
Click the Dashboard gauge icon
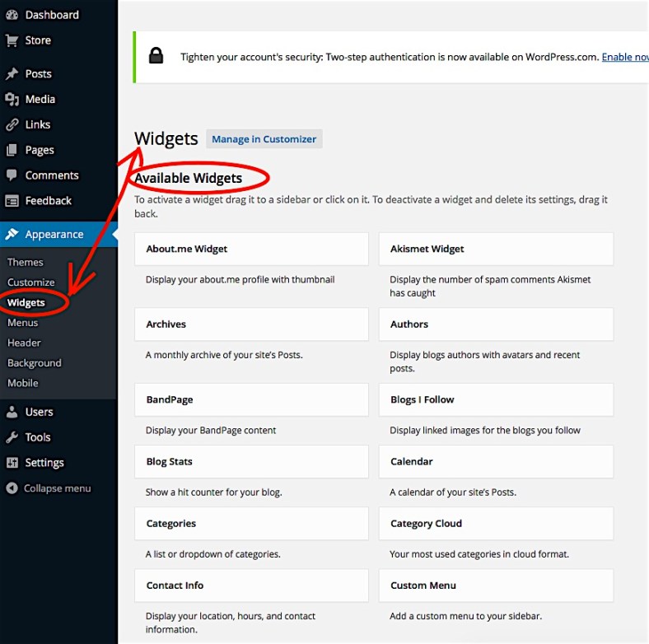click(12, 15)
